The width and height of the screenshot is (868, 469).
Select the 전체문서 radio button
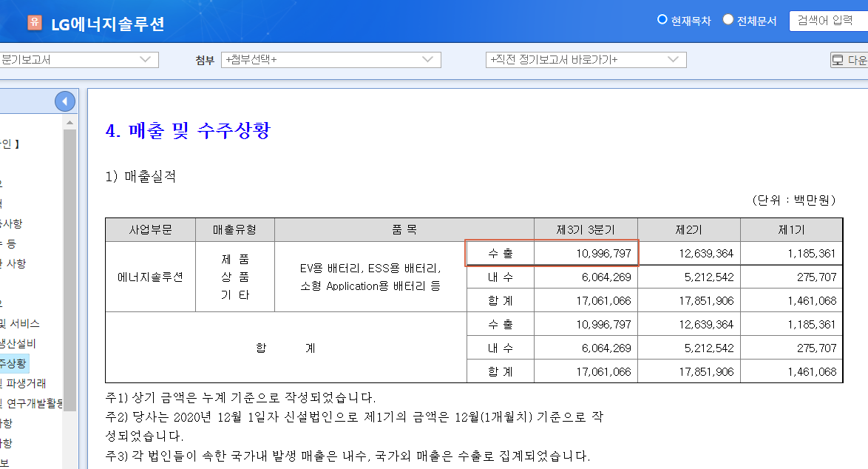[728, 20]
